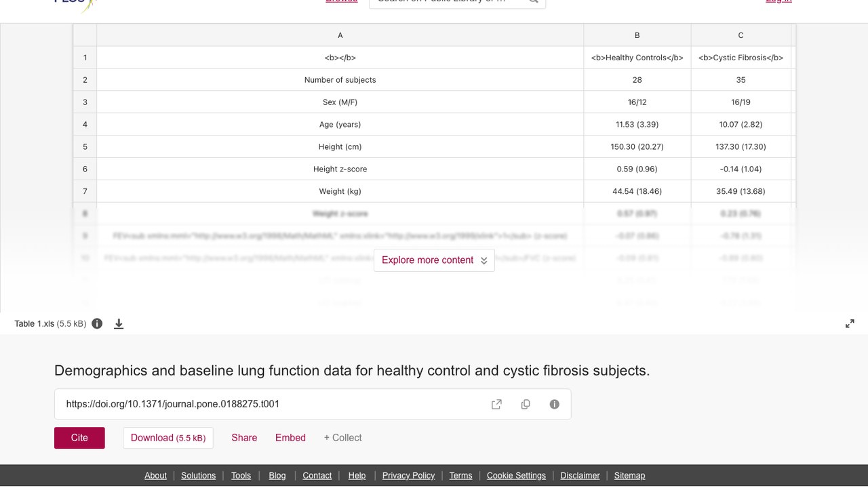Screen dimensions: 868x488
Task: Click the download arrow icon beside Table 1.xls
Action: click(119, 324)
